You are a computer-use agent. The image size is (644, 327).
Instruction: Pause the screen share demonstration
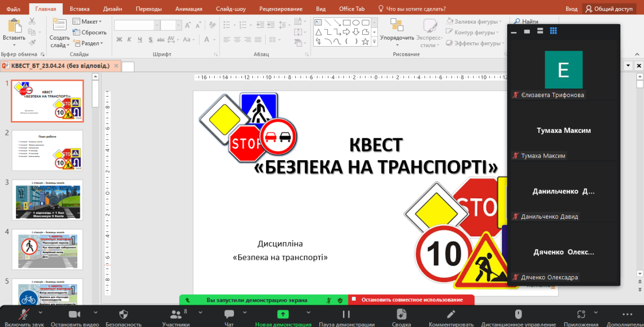pos(346,315)
